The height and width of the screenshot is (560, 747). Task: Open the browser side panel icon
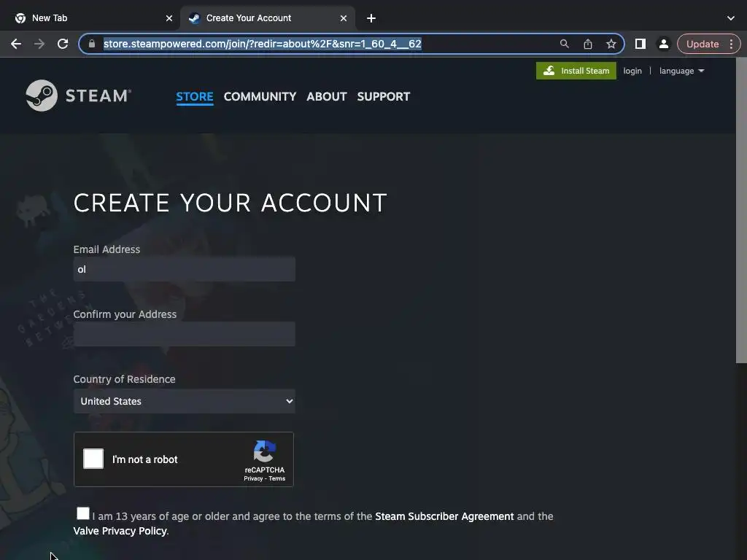[640, 44]
